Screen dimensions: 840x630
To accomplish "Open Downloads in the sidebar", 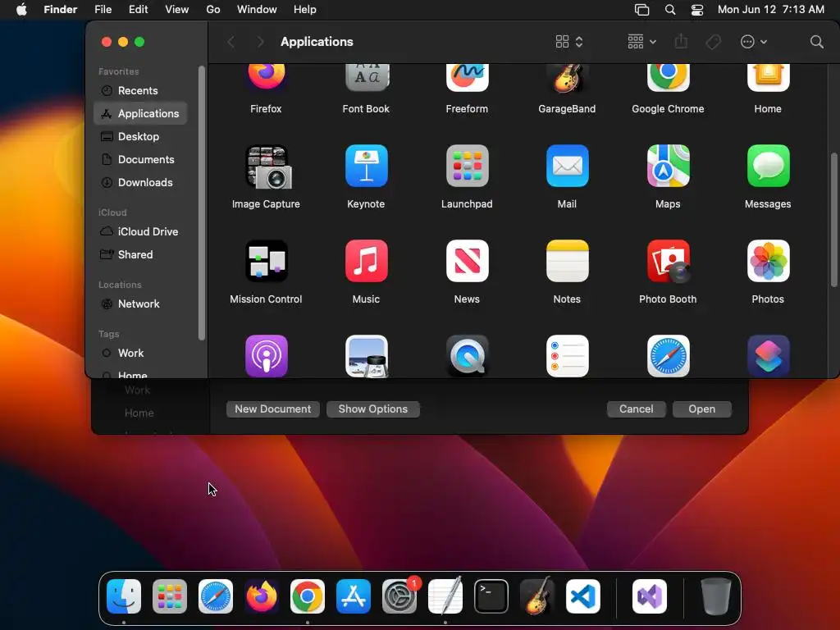I will [140, 183].
